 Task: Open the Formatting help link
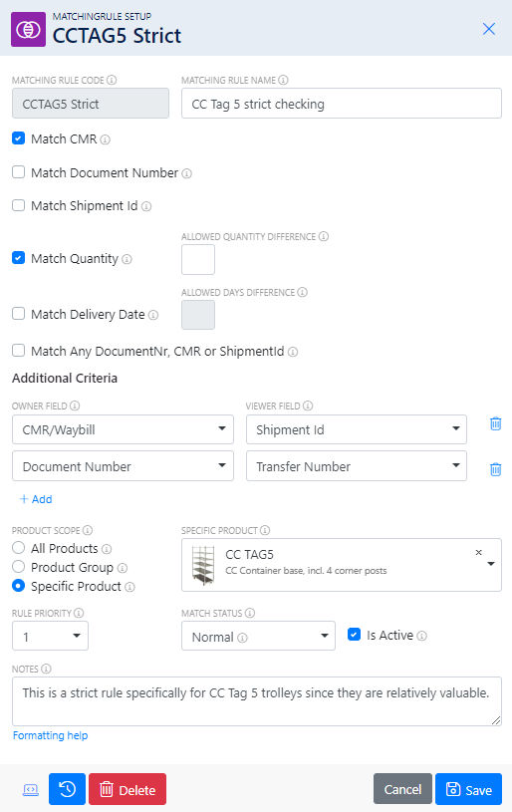pos(50,735)
